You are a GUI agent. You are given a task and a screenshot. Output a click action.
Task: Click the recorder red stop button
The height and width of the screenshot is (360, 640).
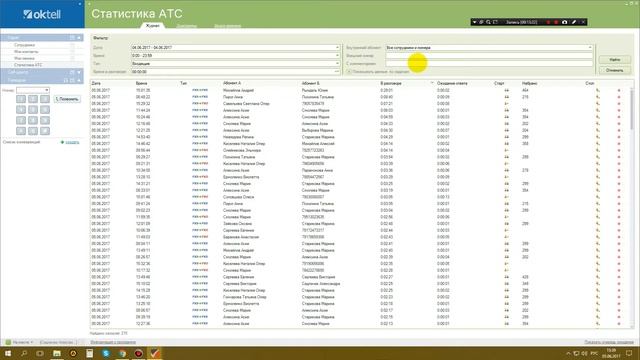pyautogui.click(x=556, y=22)
